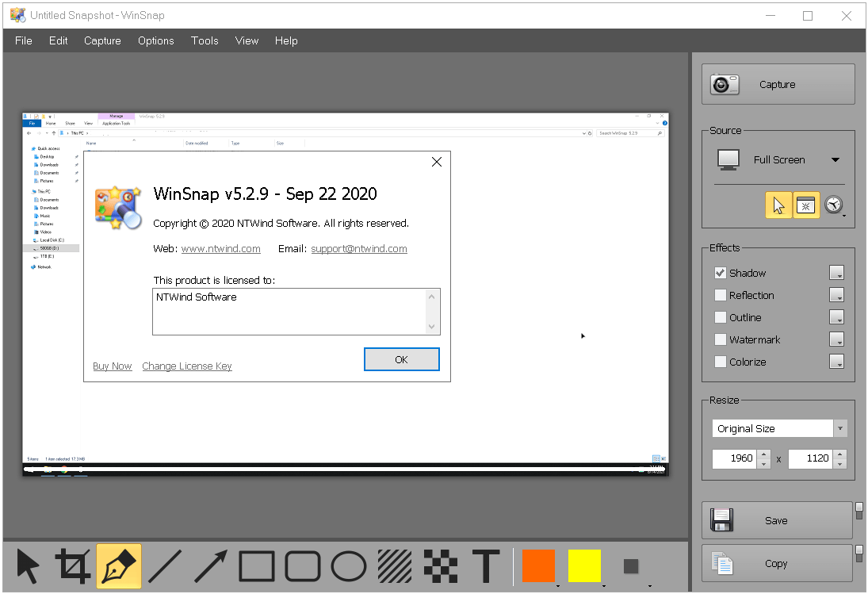Viewport: 868px width, 594px height.
Task: Enable the Outline effect
Action: [x=721, y=317]
